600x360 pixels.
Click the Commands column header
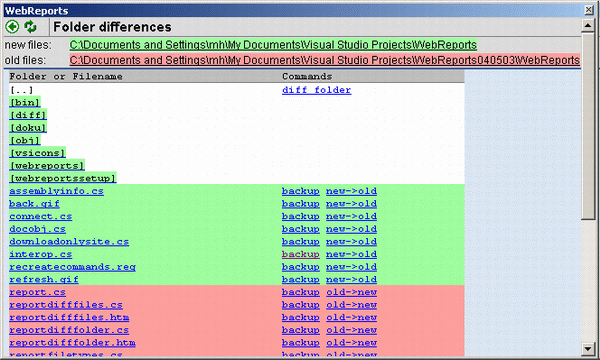[x=307, y=77]
